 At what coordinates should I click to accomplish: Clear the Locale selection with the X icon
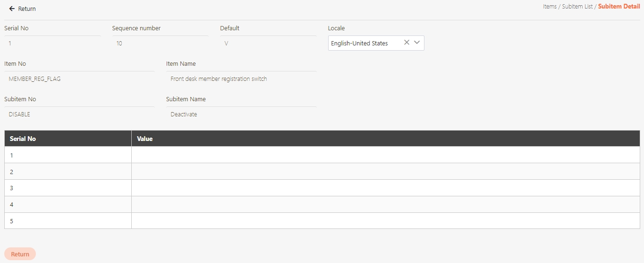tap(407, 43)
